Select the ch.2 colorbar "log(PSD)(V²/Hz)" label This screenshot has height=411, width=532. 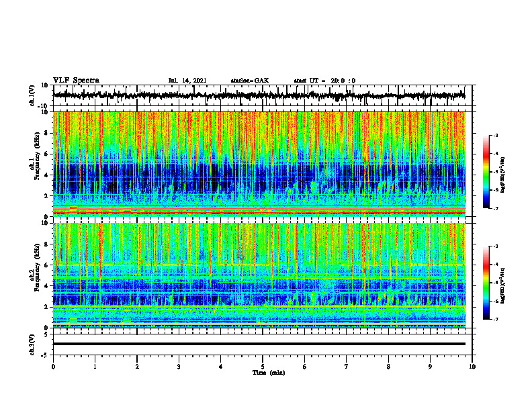tap(502, 285)
